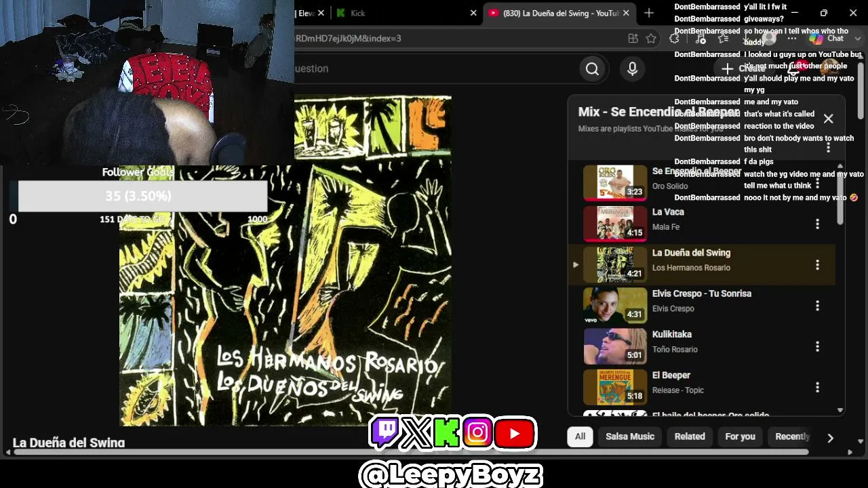The image size is (868, 488).
Task: Open a new browser tab
Action: [649, 13]
